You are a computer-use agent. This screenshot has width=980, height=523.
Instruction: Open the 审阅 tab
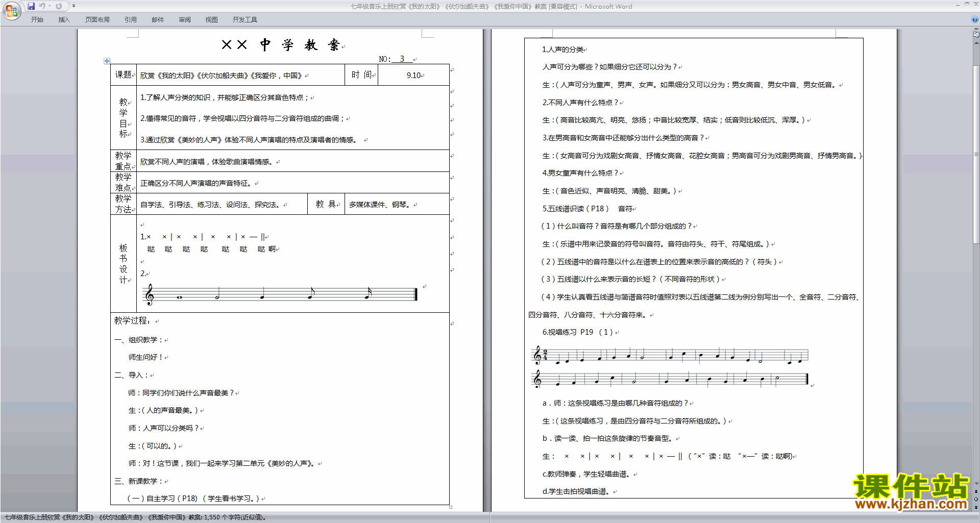click(185, 19)
